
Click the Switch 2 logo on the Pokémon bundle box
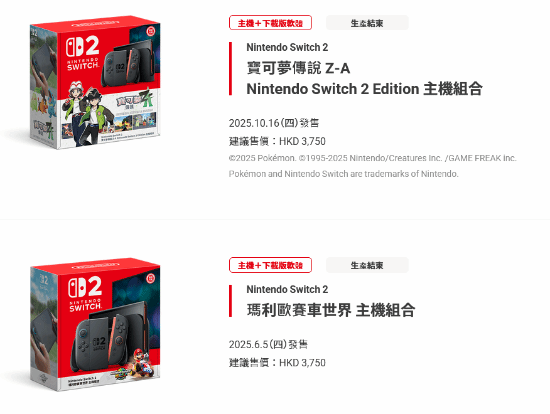83,53
